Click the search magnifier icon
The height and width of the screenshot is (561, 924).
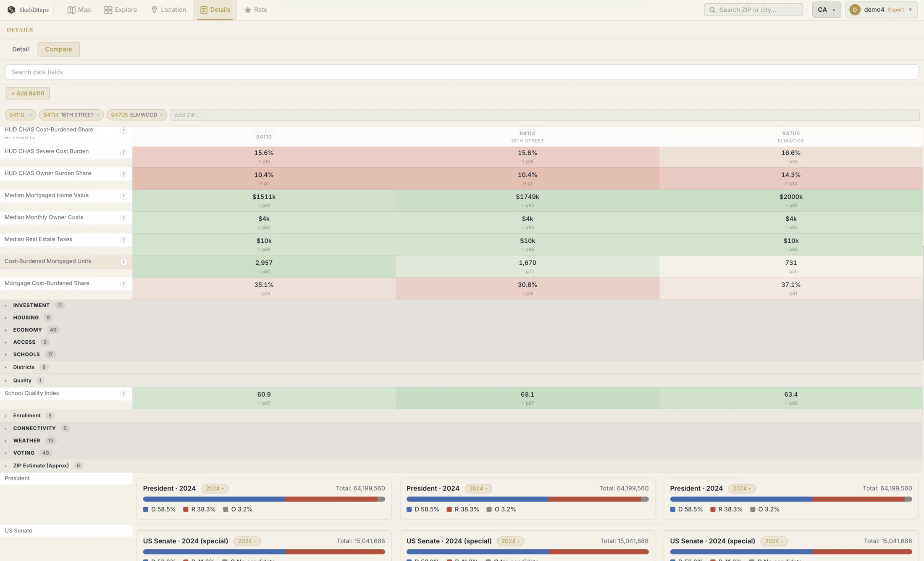712,10
